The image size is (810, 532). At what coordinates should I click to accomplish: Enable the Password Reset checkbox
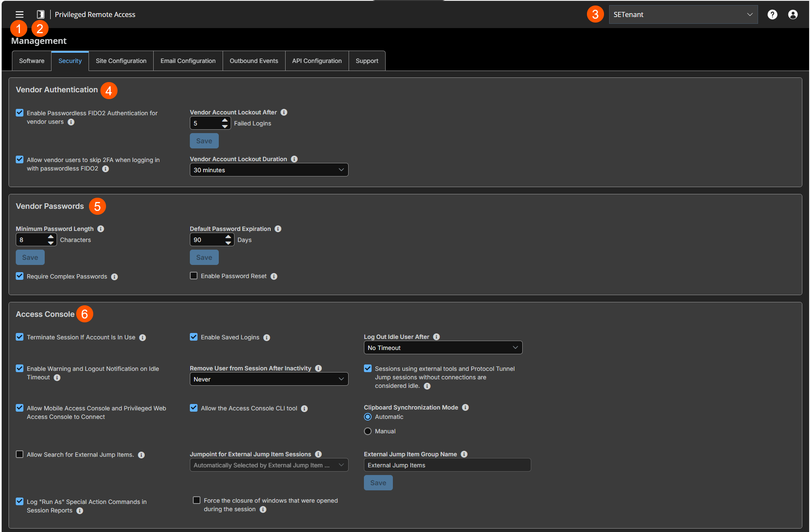194,276
